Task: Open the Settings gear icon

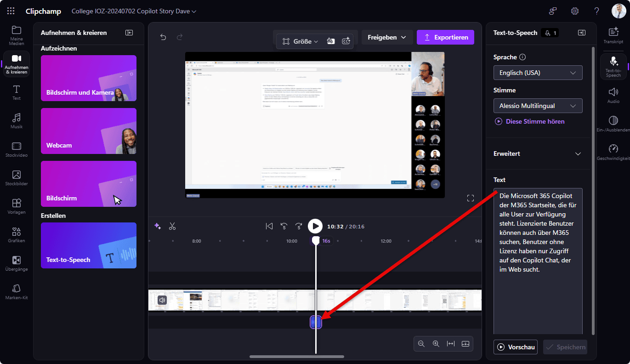Action: coord(574,11)
